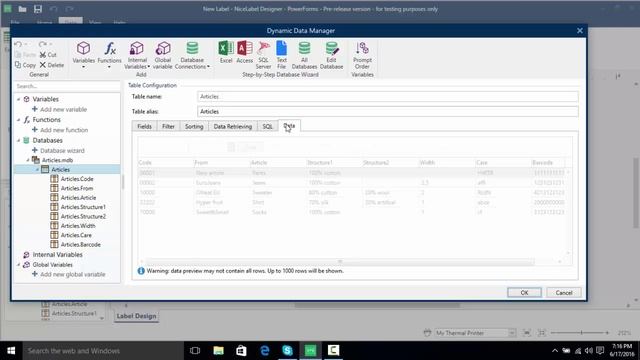Click the Cut command

pos(48,55)
